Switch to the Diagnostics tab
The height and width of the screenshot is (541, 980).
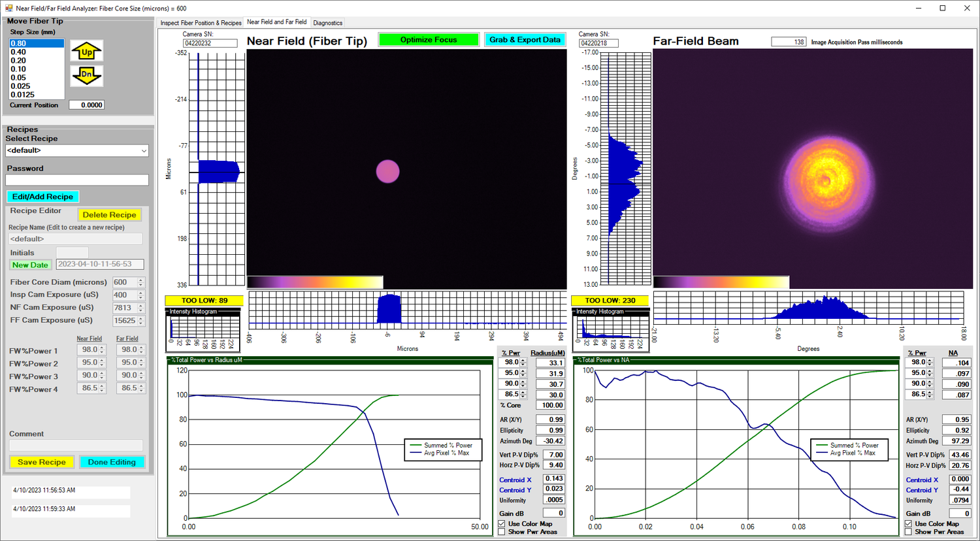click(327, 23)
